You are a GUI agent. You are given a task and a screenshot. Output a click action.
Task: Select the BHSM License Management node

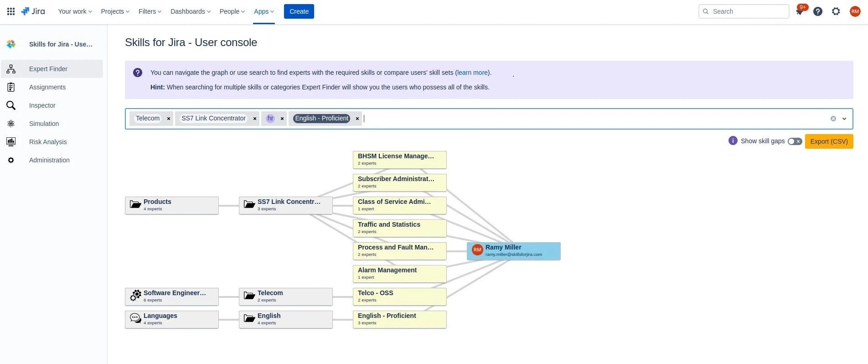(399, 160)
